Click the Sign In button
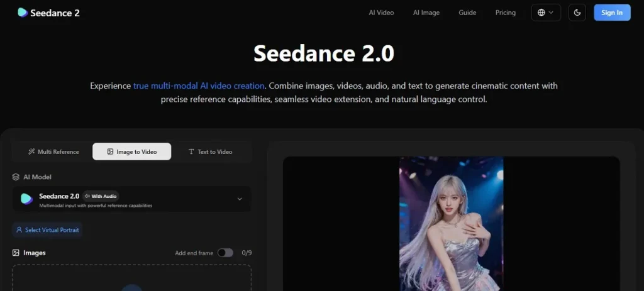 (612, 13)
